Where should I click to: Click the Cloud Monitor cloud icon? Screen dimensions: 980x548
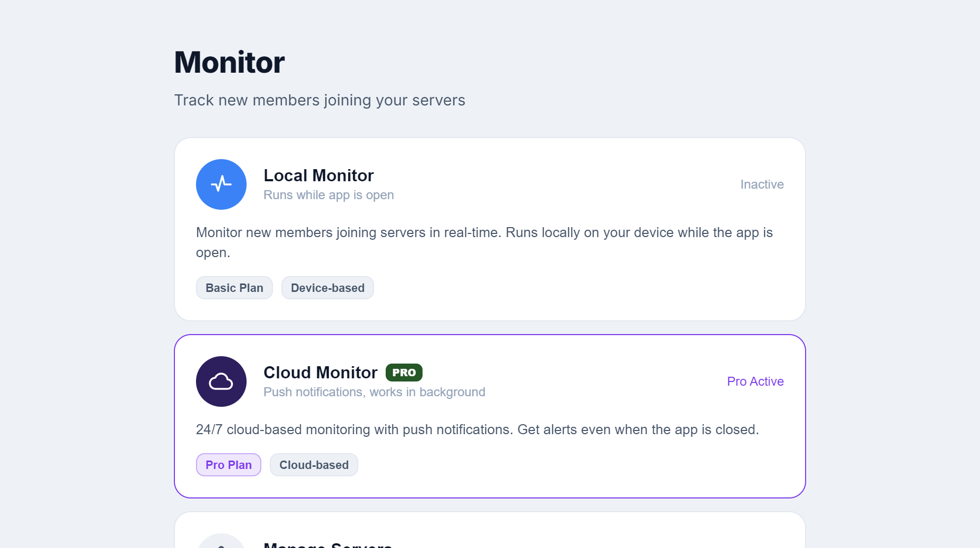(x=221, y=381)
